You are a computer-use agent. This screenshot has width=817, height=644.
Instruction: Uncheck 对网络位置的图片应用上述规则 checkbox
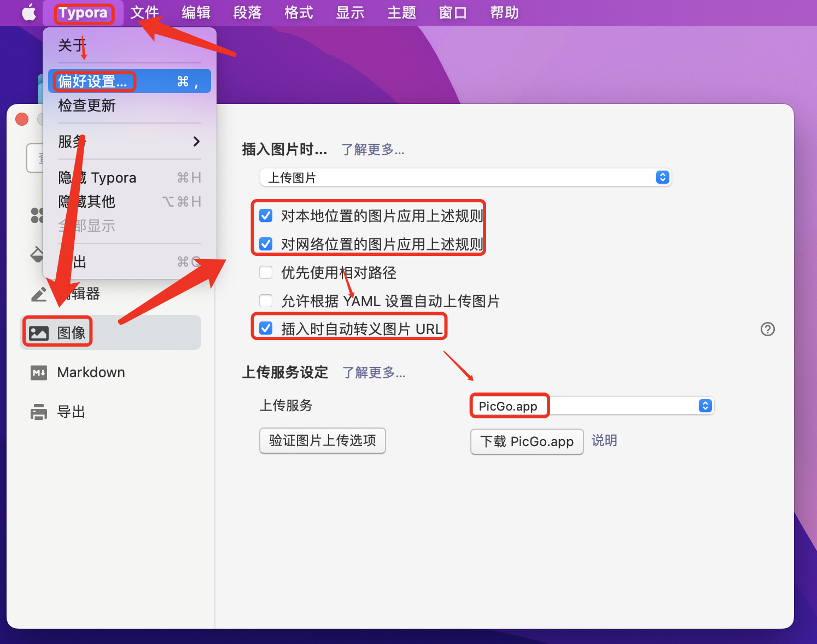(x=266, y=244)
